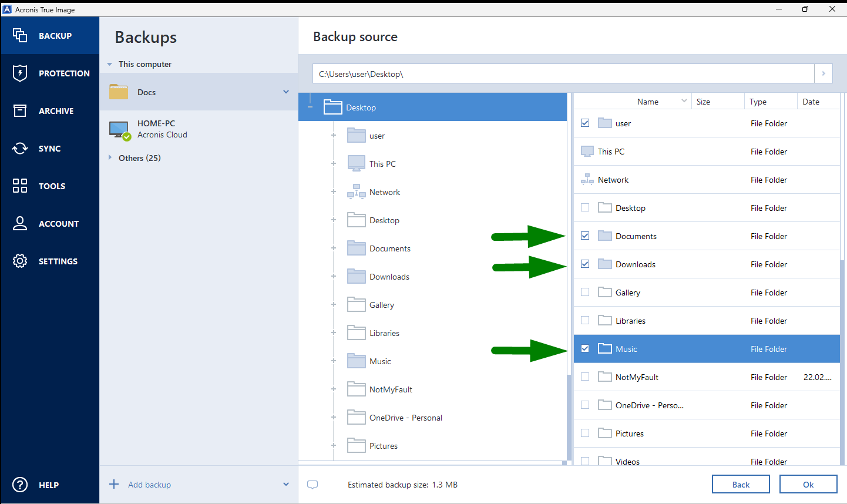The image size is (847, 504).
Task: Click the Ok button
Action: (x=808, y=484)
